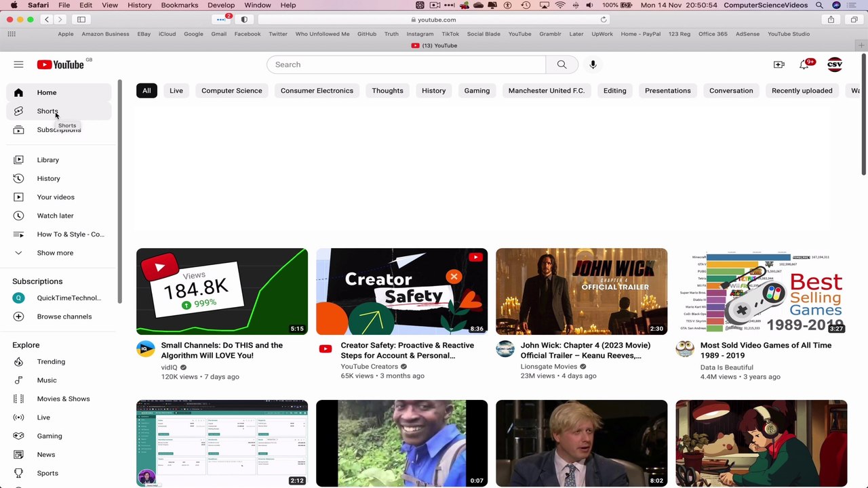Go to the Lionsgate Movies channel name
The height and width of the screenshot is (488, 868).
(549, 367)
